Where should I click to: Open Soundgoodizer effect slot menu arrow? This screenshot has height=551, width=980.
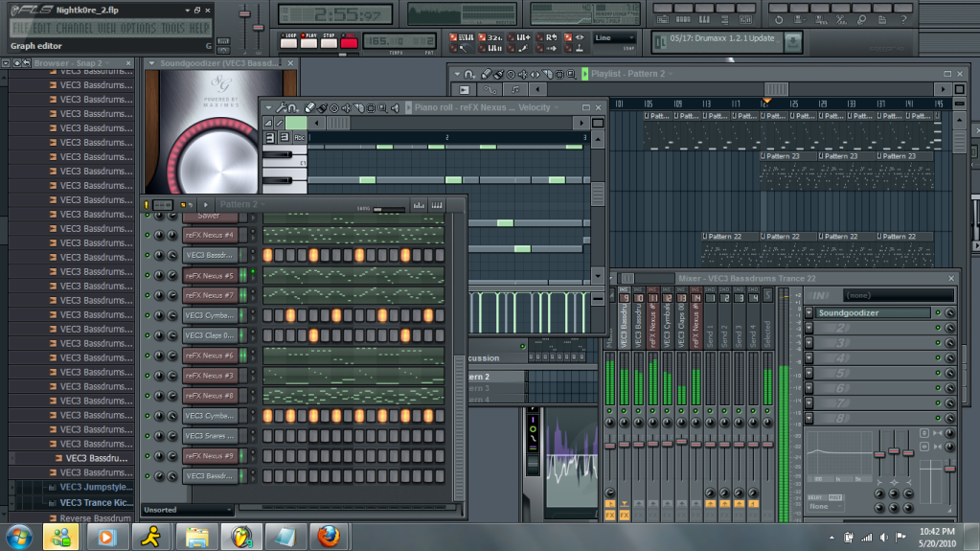[x=809, y=313]
